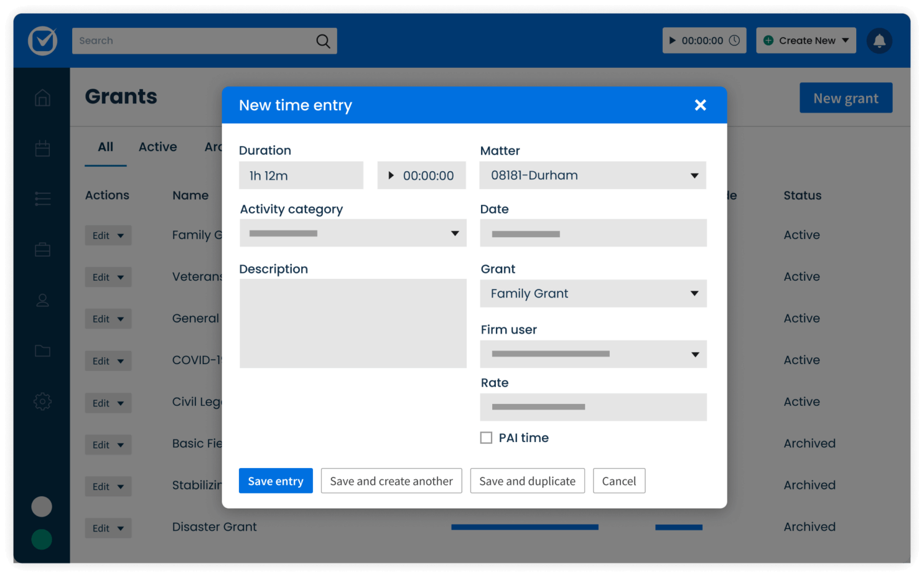
Task: Select the All tab
Action: pyautogui.click(x=105, y=147)
